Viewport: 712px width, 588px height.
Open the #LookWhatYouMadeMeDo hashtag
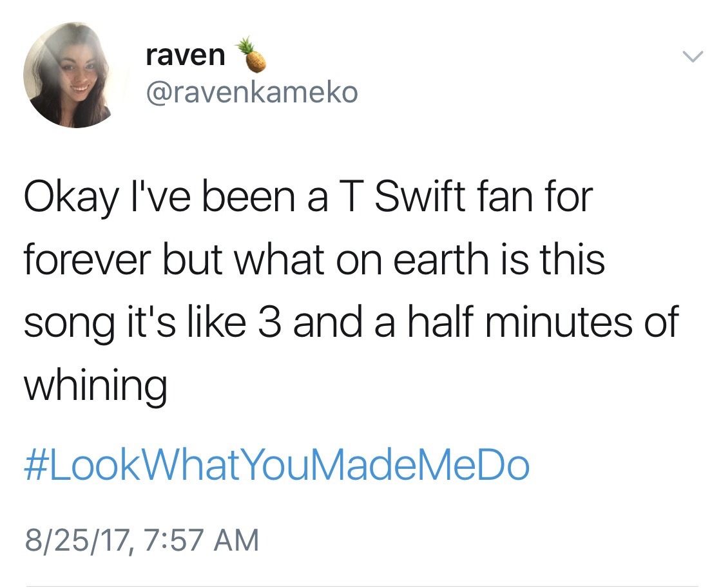[277, 466]
